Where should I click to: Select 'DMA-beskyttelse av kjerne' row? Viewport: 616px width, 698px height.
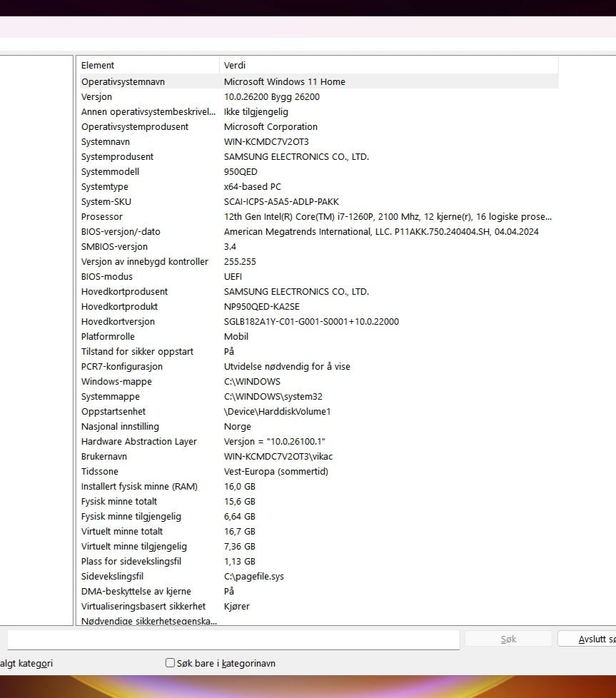point(136,591)
